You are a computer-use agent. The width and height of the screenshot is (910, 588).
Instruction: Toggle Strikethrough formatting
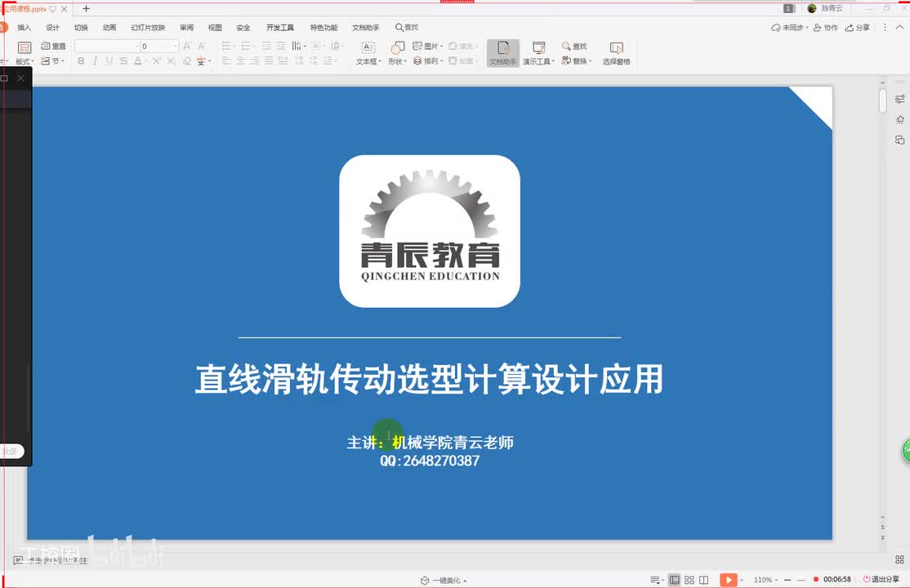coord(123,60)
